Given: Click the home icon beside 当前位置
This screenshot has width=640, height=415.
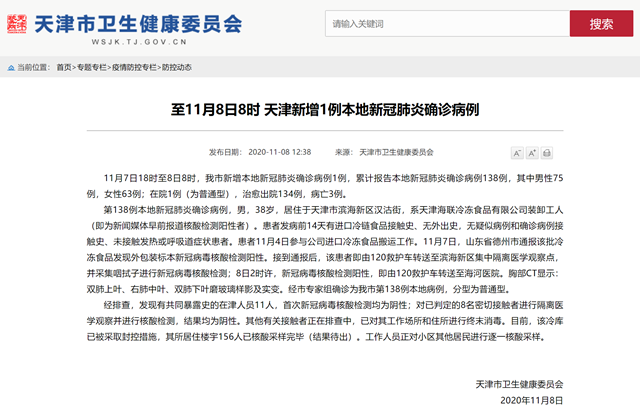Looking at the screenshot, I should pyautogui.click(x=11, y=68).
